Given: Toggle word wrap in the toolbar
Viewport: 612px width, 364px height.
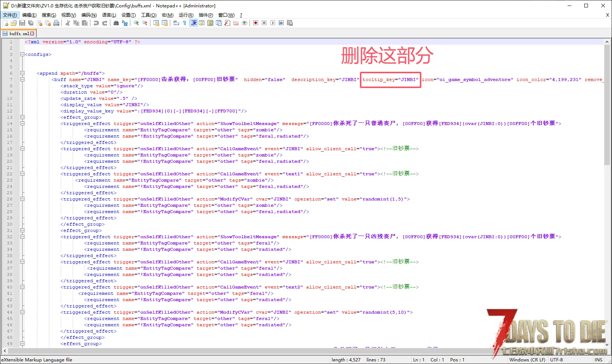Looking at the screenshot, I should click(176, 23).
